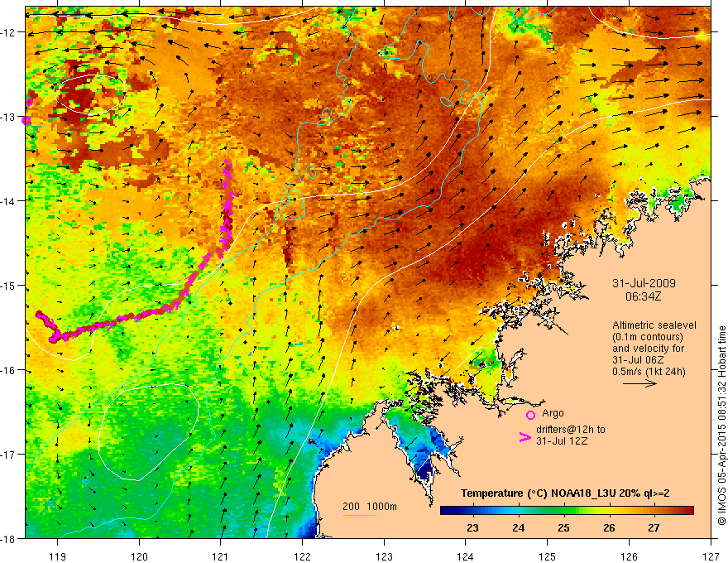The image size is (728, 563).
Task: Select the Argo float marker near latitude -13
Action: coord(26,120)
